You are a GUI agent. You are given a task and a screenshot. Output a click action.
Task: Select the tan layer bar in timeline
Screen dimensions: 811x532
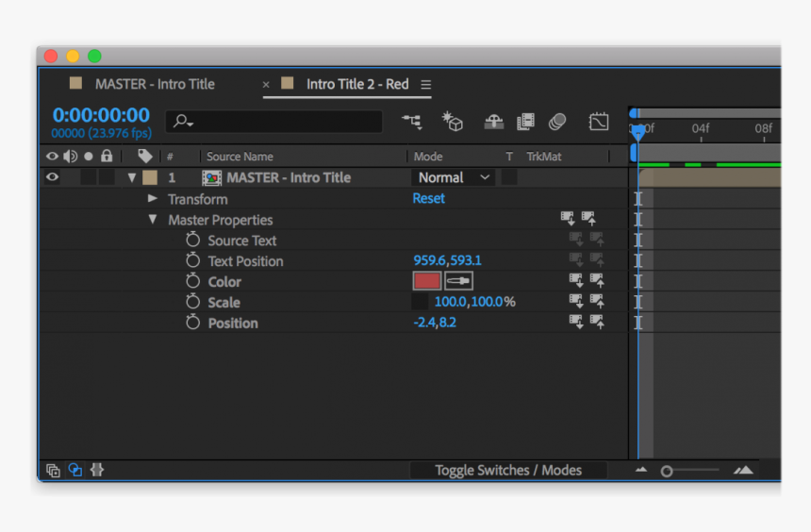click(x=709, y=178)
